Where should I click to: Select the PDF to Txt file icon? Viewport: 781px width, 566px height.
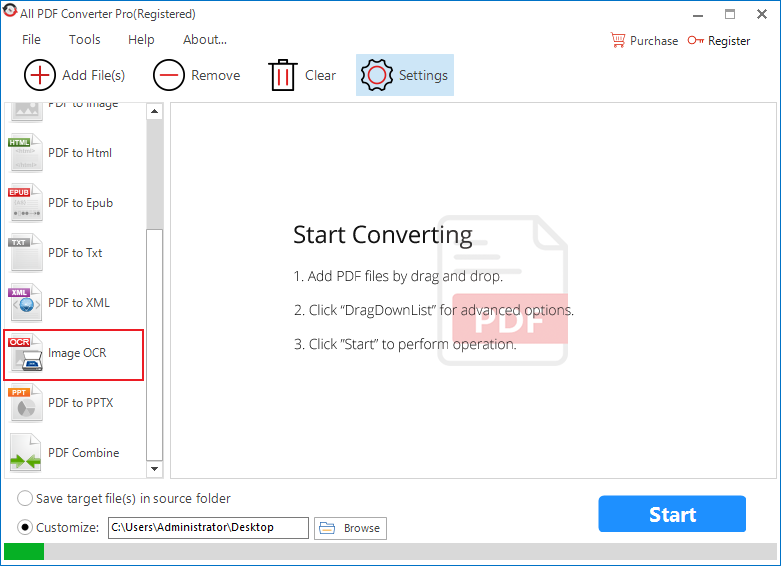[x=25, y=253]
